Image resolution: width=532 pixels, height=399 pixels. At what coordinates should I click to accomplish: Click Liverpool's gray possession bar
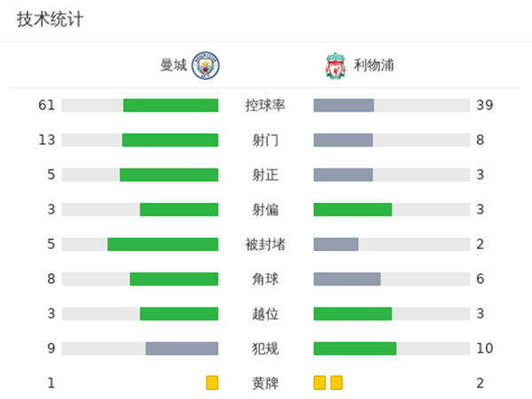click(x=344, y=106)
